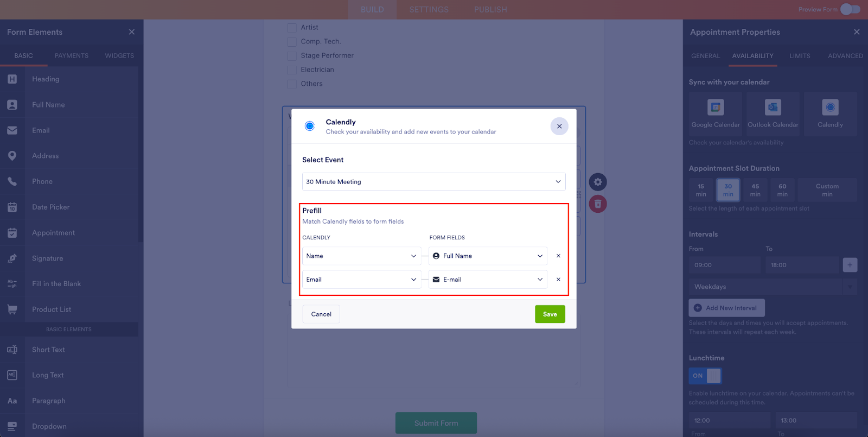Select 45 min slot duration
The width and height of the screenshot is (868, 437).
coord(755,190)
